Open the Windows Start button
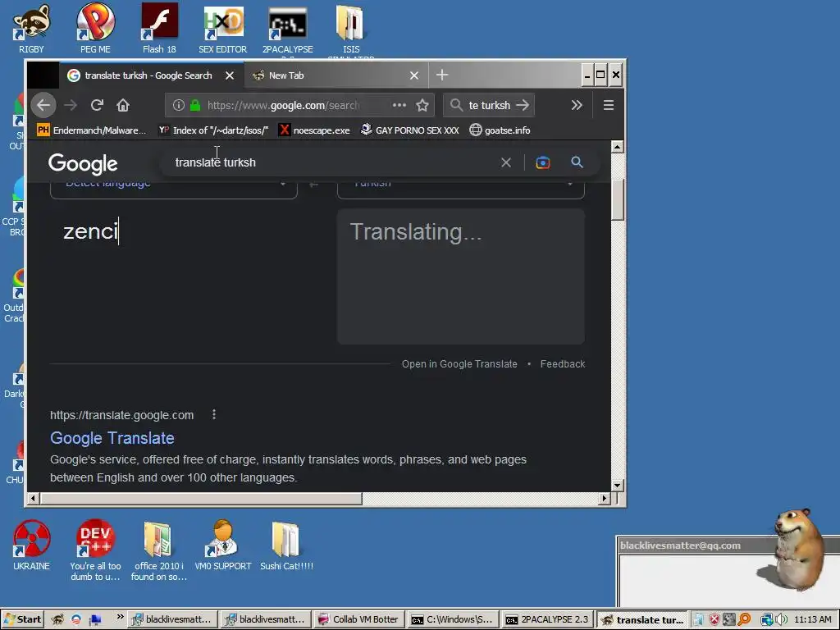This screenshot has height=630, width=840. (22, 619)
